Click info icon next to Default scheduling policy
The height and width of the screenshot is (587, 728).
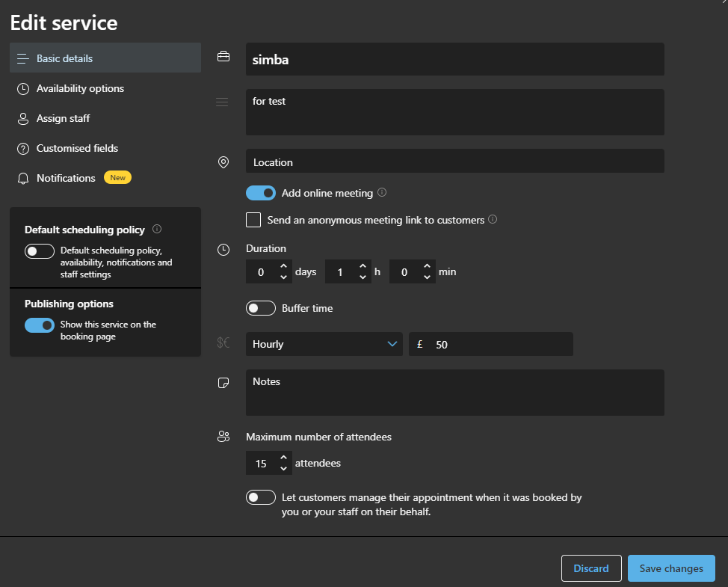(157, 229)
